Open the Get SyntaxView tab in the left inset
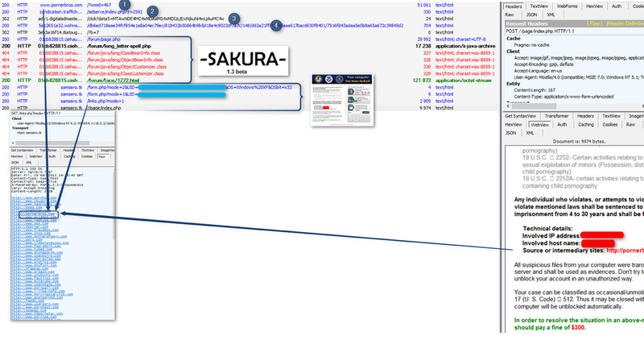The height and width of the screenshot is (340, 644). [x=23, y=151]
